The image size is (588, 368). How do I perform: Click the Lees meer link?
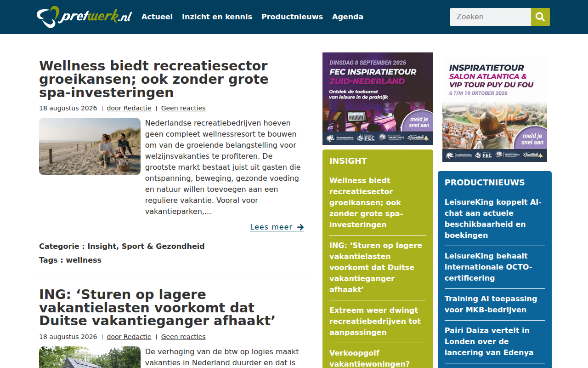pyautogui.click(x=277, y=227)
